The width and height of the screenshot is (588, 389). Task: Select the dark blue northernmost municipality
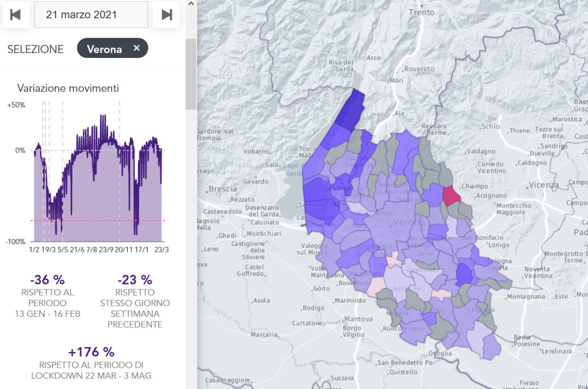point(351,109)
